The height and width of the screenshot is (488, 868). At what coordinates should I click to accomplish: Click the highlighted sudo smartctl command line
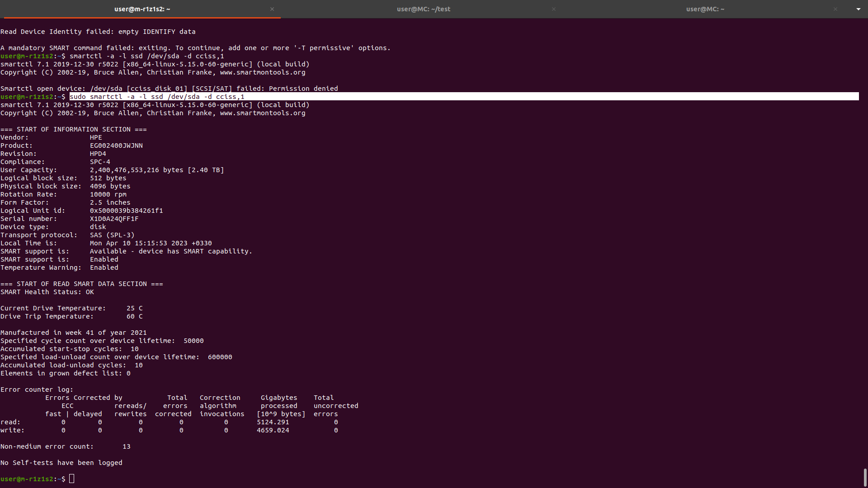[157, 97]
